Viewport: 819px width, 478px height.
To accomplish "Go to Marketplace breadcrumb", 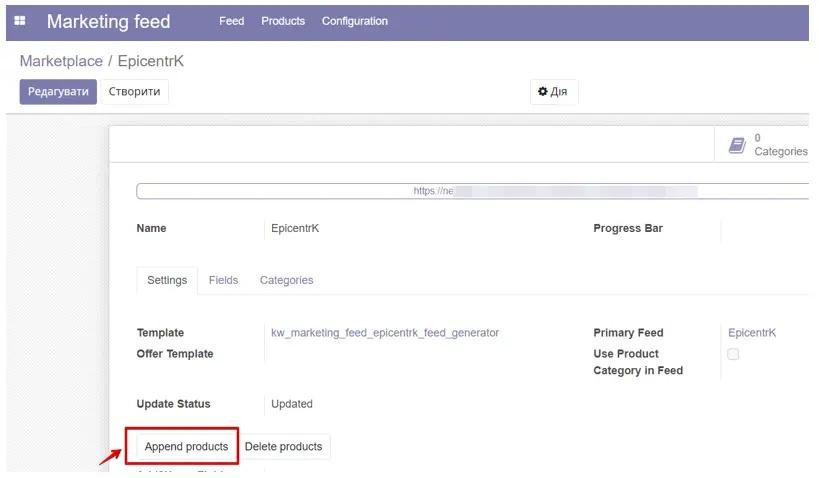I will [61, 61].
